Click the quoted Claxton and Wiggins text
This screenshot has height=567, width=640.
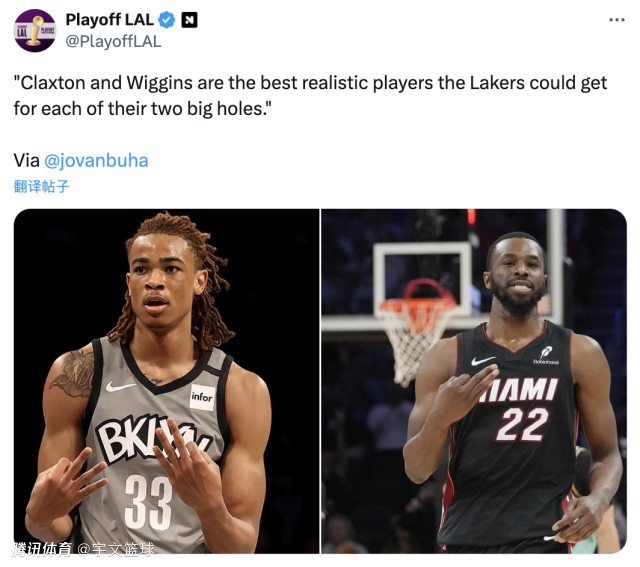point(310,96)
